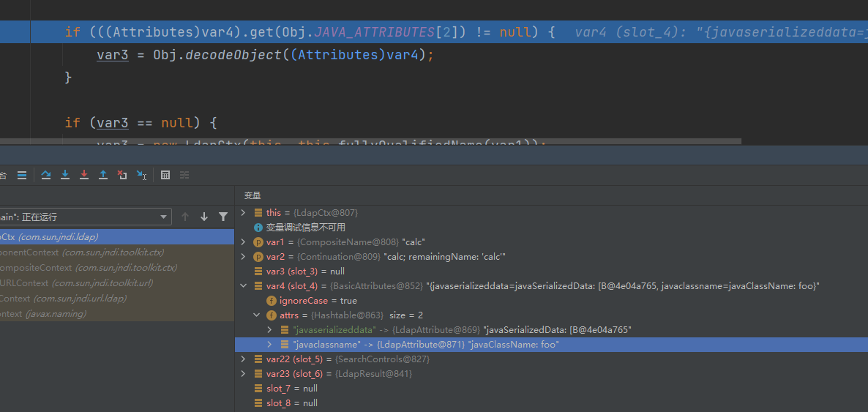This screenshot has height=412, width=868.
Task: Click the info icon beside 变量调试信息不可用
Action: click(x=258, y=228)
